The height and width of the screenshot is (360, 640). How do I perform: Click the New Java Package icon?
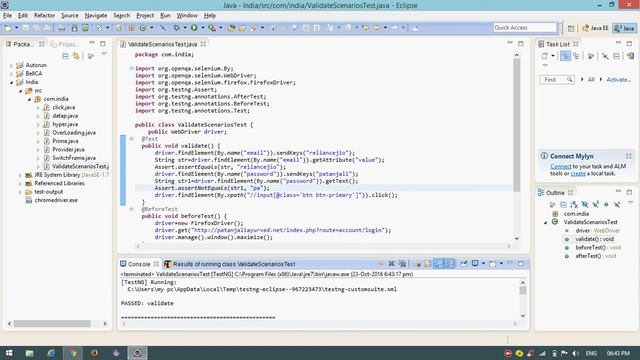tap(131, 28)
